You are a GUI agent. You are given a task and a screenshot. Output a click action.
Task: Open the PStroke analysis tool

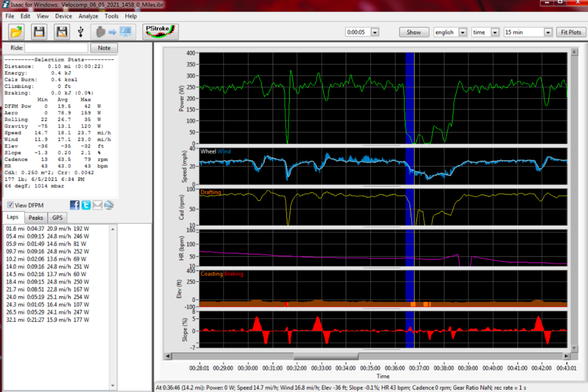pos(160,32)
